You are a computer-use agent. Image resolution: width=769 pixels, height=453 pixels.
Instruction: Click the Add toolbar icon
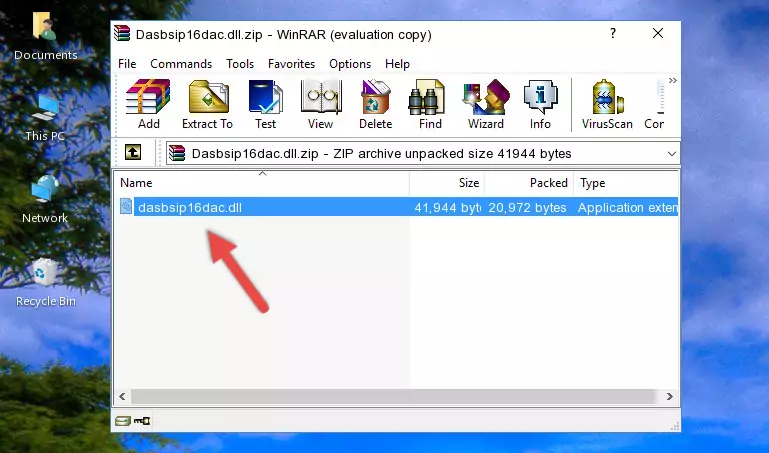pos(148,104)
